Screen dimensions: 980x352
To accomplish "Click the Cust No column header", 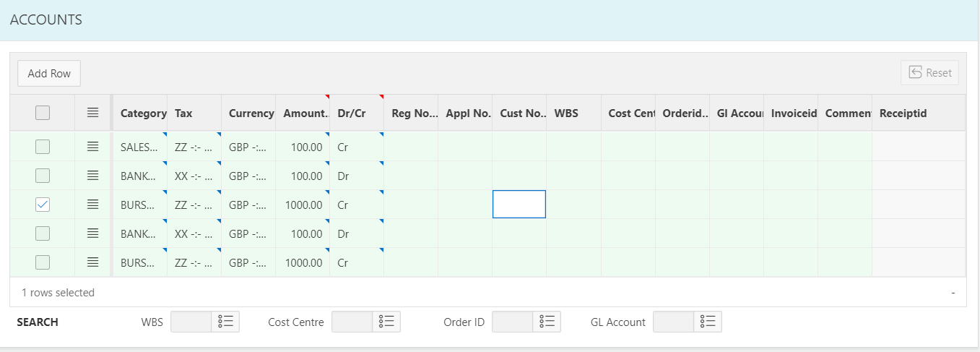I will pos(519,113).
